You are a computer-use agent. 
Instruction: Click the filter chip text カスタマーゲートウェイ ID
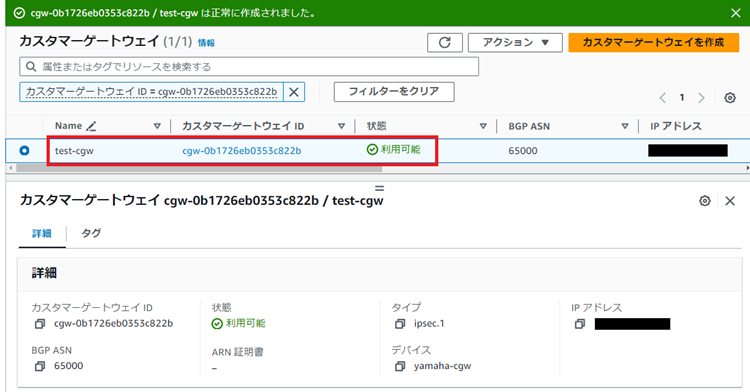coord(151,92)
